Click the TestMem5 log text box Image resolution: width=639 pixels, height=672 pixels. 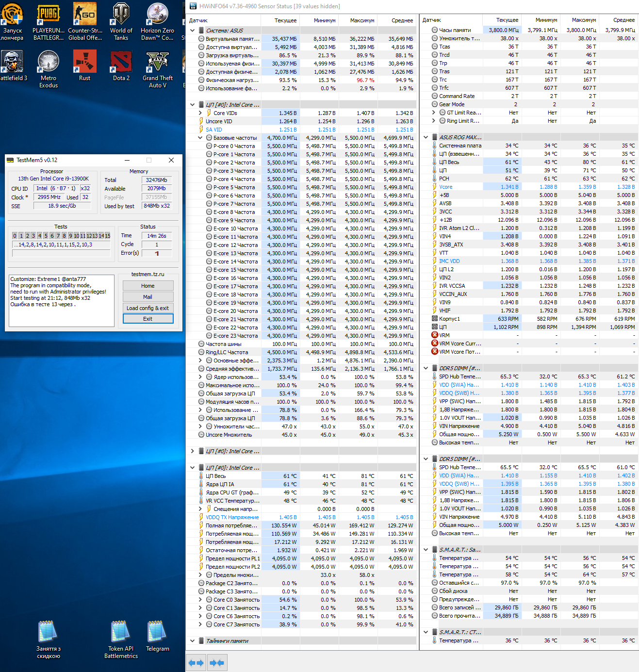(x=62, y=301)
